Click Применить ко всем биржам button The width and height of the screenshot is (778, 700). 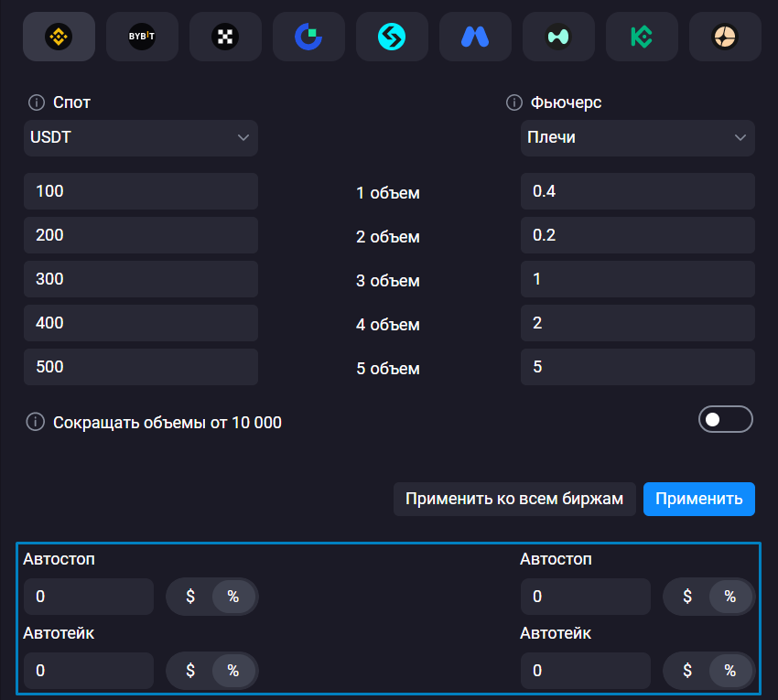pos(514,499)
